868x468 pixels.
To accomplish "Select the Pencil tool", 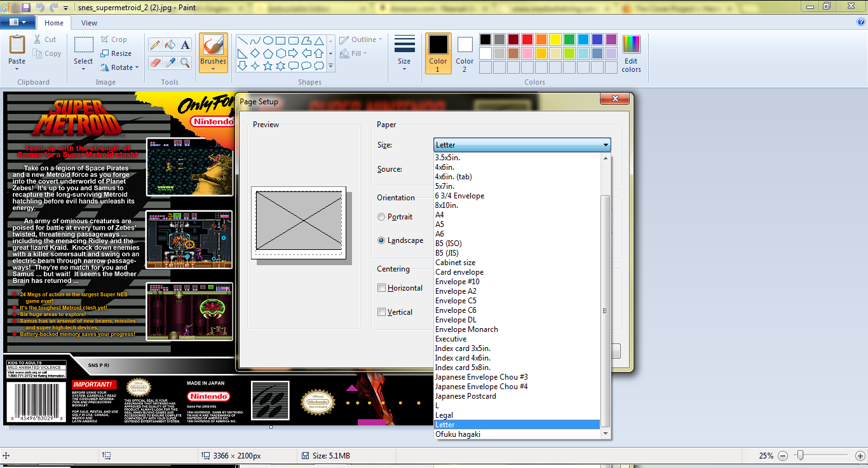I will [x=154, y=45].
